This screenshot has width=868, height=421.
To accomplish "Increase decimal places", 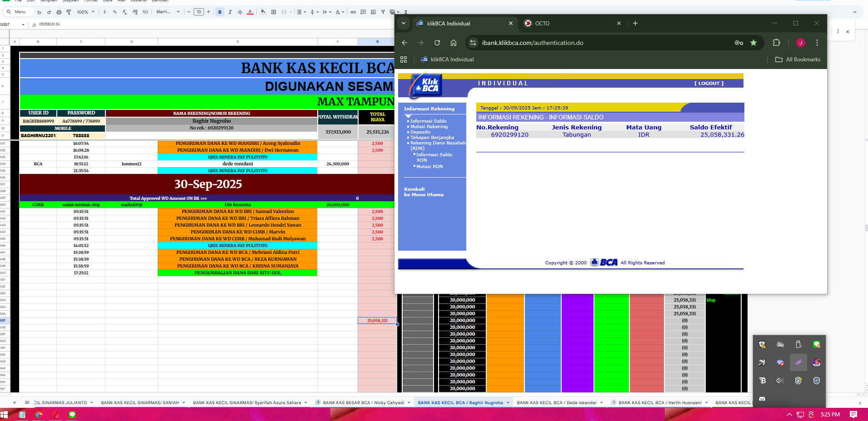I will pyautogui.click(x=135, y=12).
